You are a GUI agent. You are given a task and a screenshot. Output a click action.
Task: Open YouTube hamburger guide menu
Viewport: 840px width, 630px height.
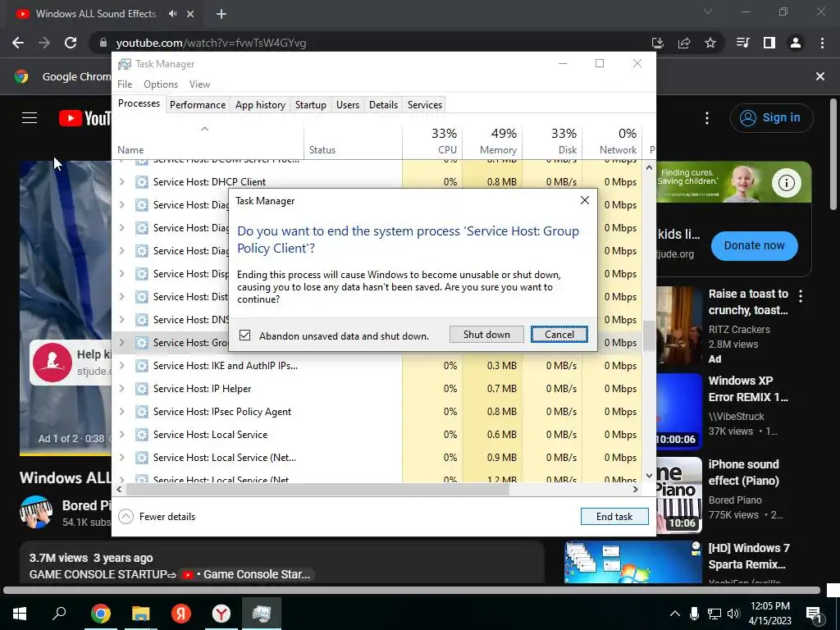click(x=30, y=118)
